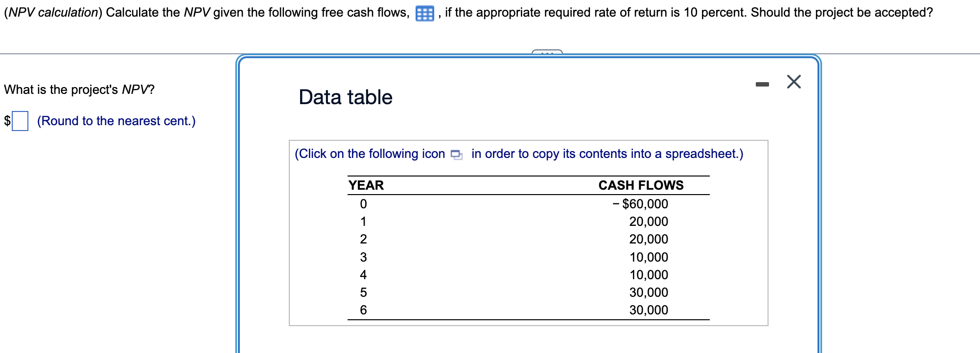Click the NPV answer input box
980x353 pixels.
(x=20, y=121)
